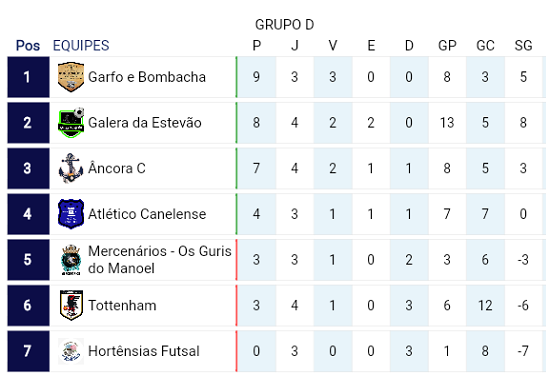
Task: Select the Âncora C team name
Action: 117,168
